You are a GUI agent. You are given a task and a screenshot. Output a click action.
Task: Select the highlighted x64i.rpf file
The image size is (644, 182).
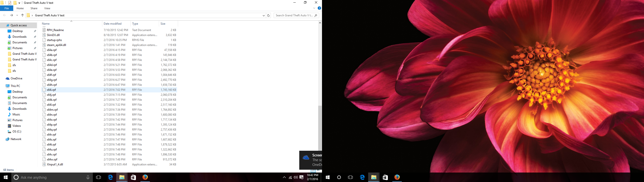[109, 90]
